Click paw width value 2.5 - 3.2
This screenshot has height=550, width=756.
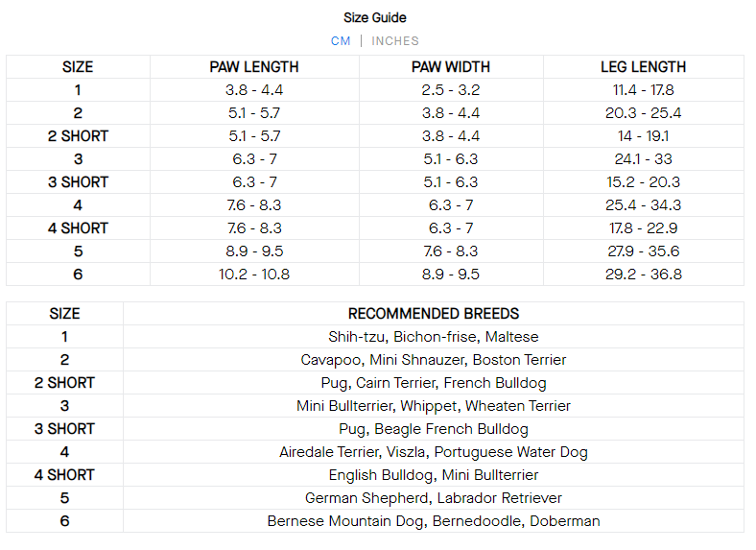pos(451,90)
